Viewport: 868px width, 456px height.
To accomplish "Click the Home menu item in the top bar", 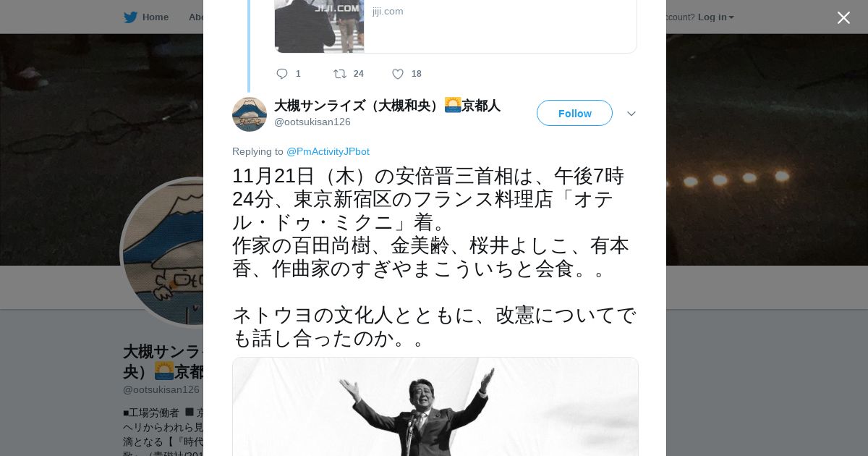I will (x=156, y=17).
